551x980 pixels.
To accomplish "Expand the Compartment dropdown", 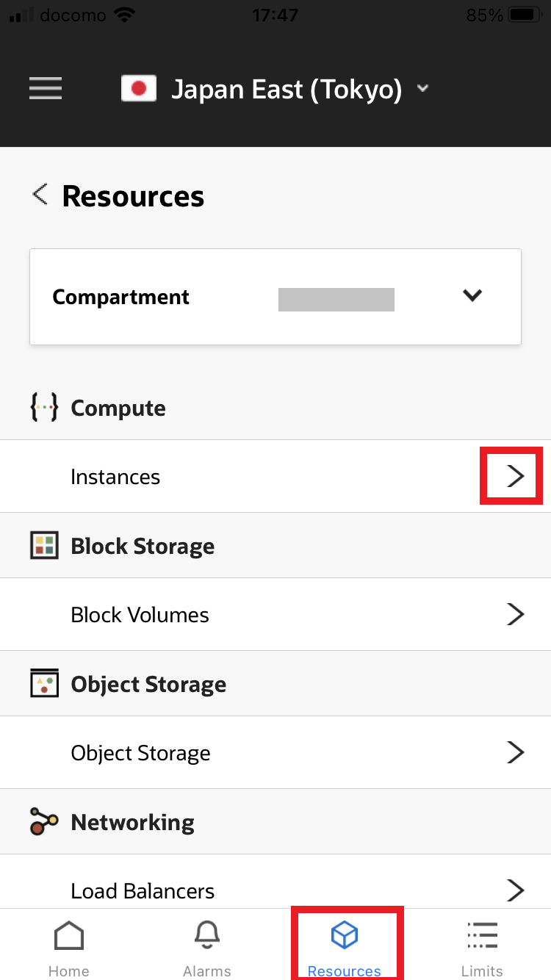I will coord(472,295).
